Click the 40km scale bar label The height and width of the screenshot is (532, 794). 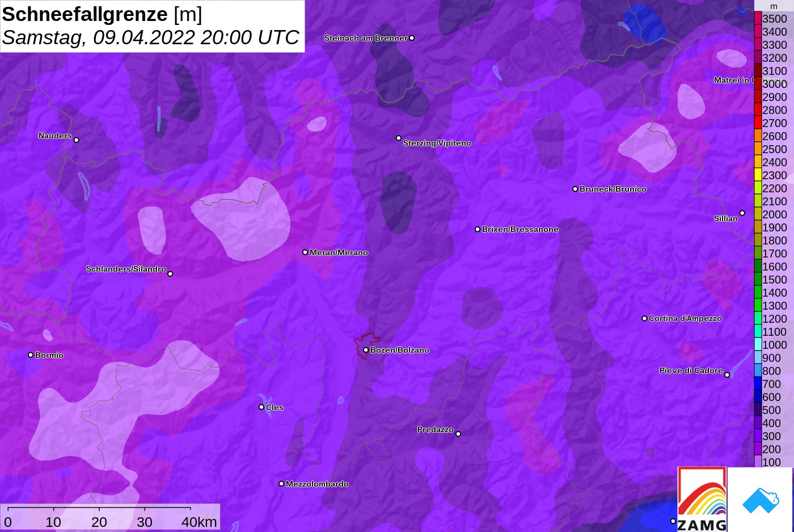(x=199, y=522)
